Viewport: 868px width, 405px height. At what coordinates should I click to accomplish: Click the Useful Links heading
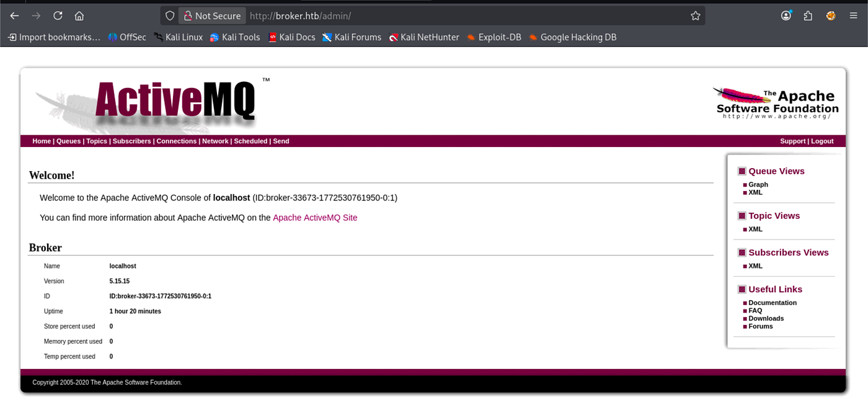tap(775, 289)
